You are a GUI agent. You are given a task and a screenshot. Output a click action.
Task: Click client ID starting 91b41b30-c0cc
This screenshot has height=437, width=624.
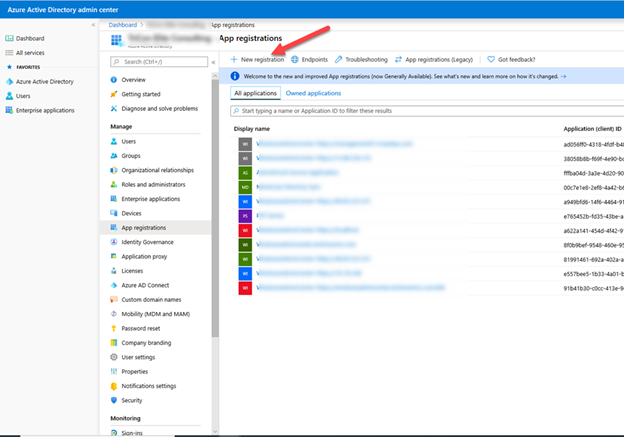point(593,288)
